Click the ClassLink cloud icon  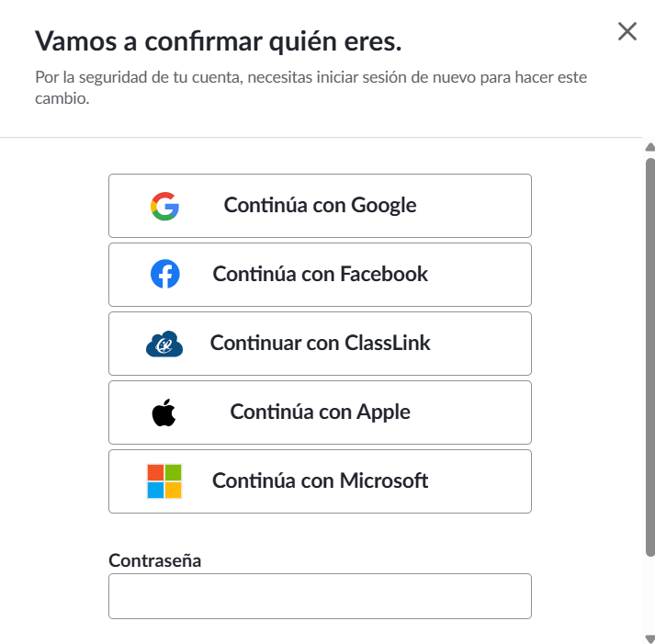[x=164, y=344]
